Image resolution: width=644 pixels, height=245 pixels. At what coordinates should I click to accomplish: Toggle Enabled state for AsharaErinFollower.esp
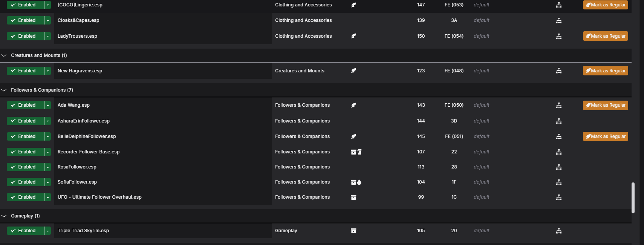[x=26, y=121]
